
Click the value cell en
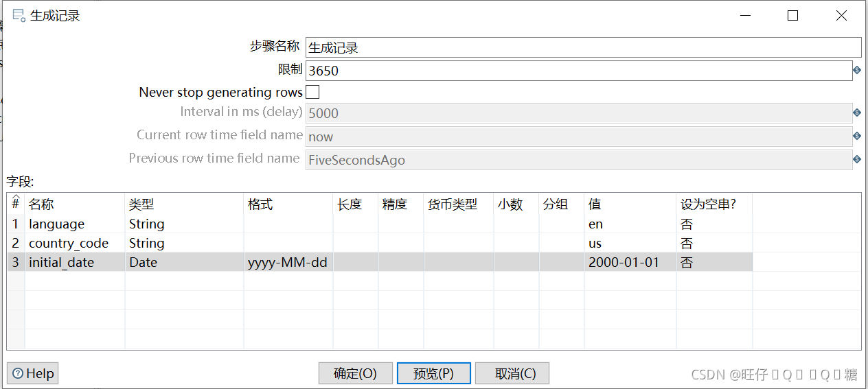coord(630,224)
